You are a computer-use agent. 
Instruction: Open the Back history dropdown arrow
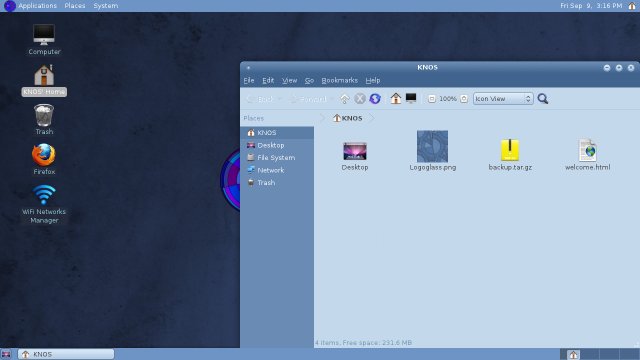[280, 99]
